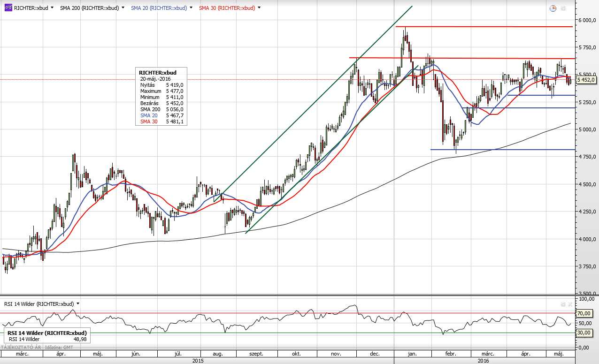Click the Bezárás 5 452,0 tooltip row
599x364 pixels.
click(161, 103)
